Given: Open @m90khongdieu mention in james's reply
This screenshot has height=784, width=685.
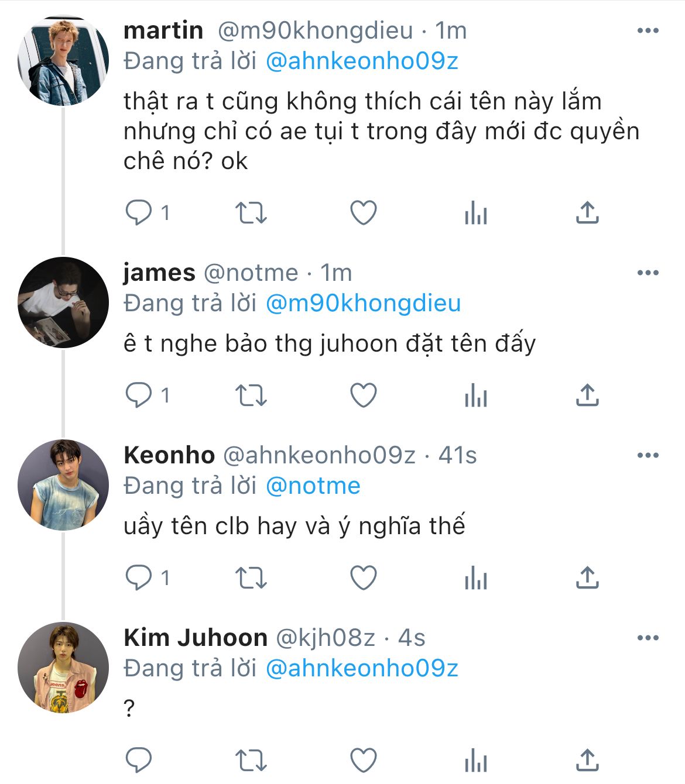Looking at the screenshot, I should (x=363, y=303).
